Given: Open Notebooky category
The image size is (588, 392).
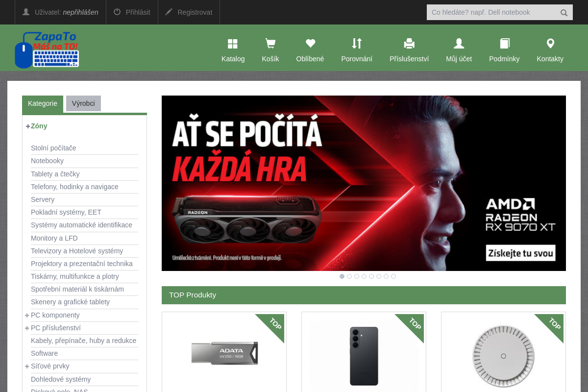Looking at the screenshot, I should [47, 161].
